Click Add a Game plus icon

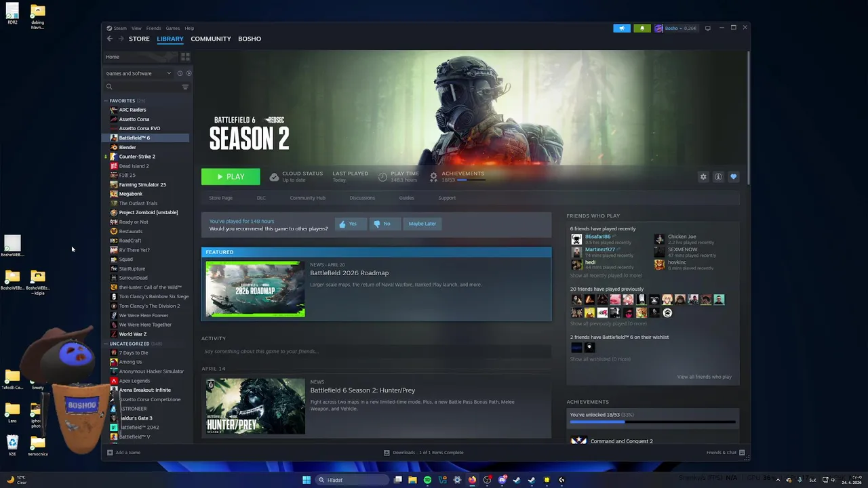110,453
